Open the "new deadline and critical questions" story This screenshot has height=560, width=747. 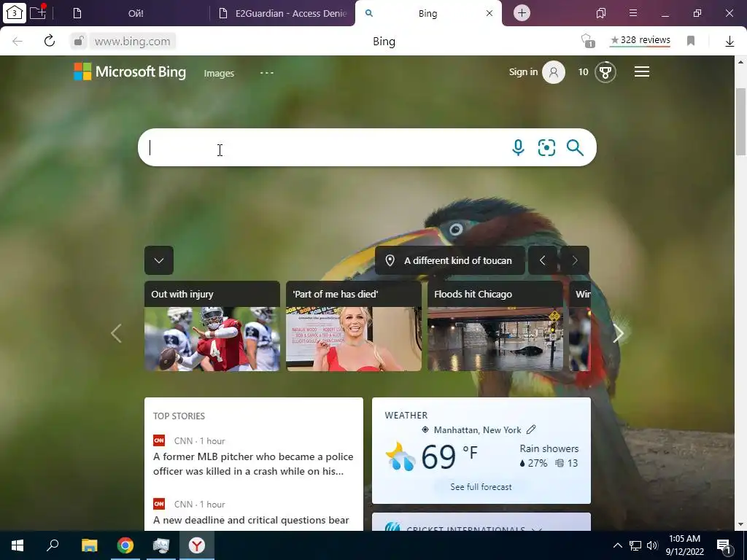(x=251, y=520)
